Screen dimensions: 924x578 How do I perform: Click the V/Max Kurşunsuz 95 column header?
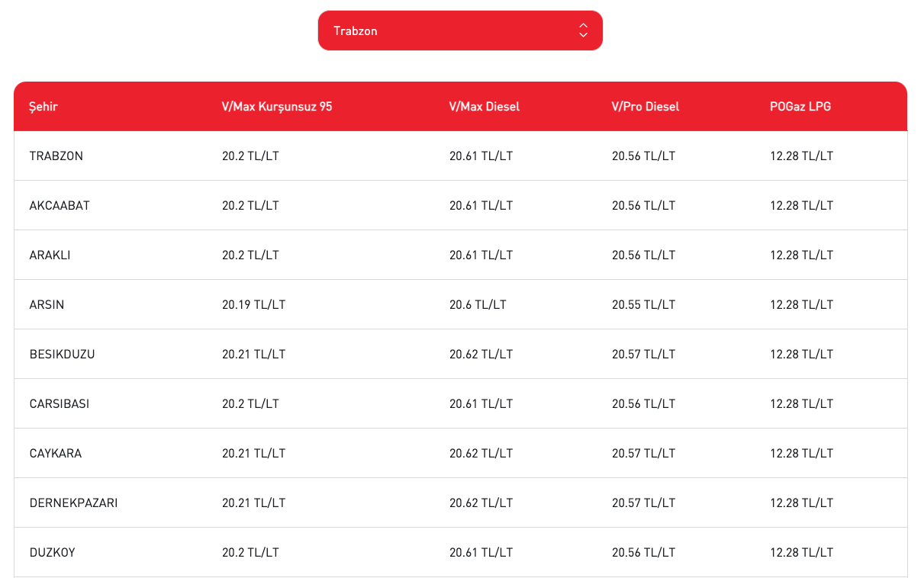click(277, 107)
